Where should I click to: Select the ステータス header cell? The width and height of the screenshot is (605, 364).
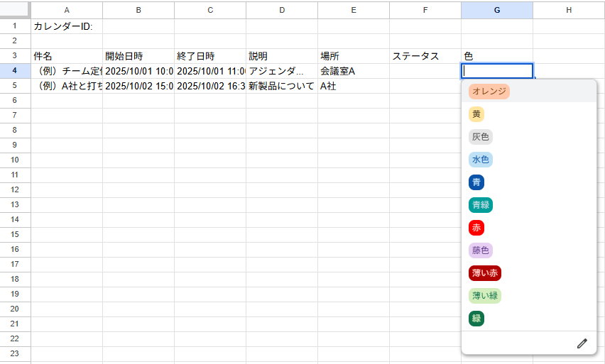425,56
